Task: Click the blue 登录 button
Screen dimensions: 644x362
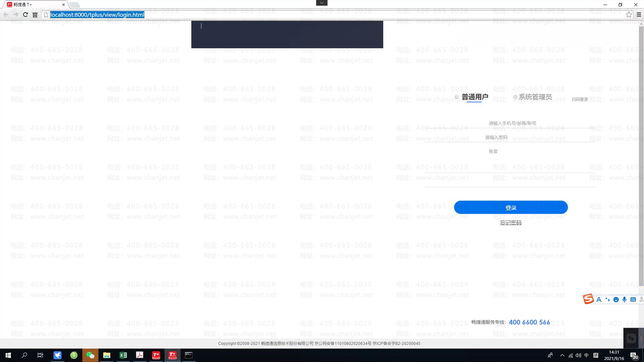Action: pyautogui.click(x=511, y=207)
